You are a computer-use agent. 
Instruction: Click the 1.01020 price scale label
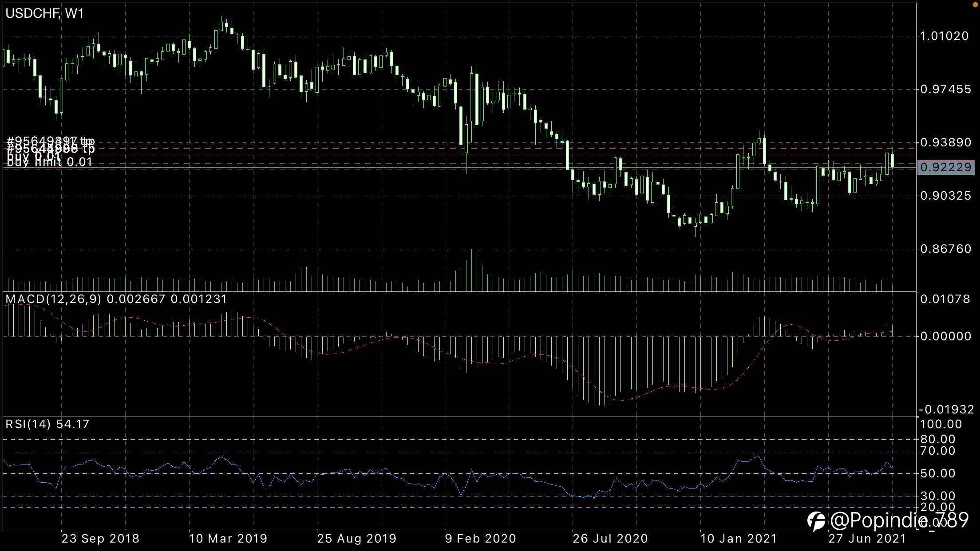pos(944,36)
